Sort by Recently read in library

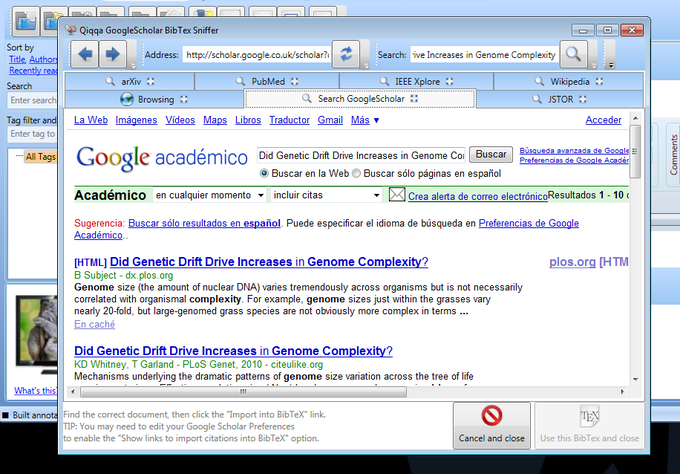click(33, 71)
